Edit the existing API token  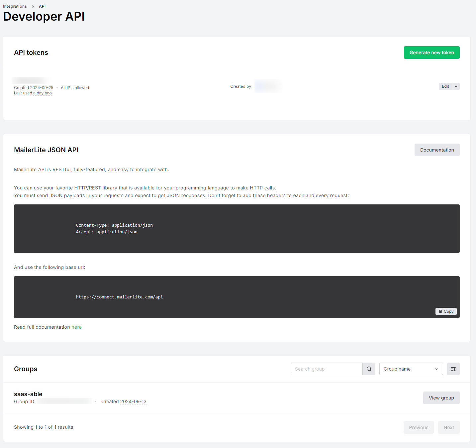(x=445, y=86)
